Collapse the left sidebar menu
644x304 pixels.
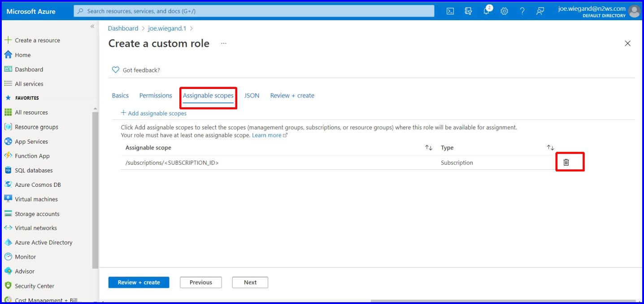[92, 26]
